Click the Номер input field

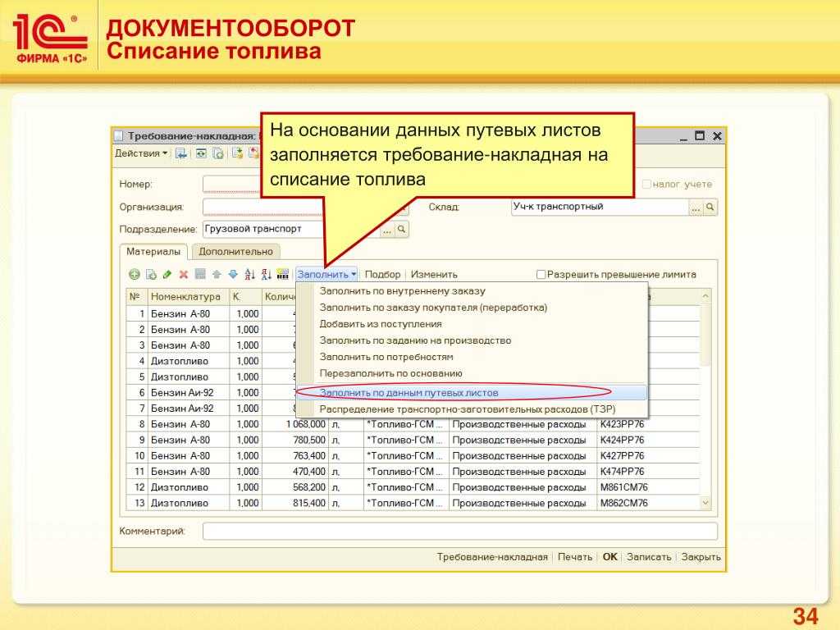coord(231,184)
